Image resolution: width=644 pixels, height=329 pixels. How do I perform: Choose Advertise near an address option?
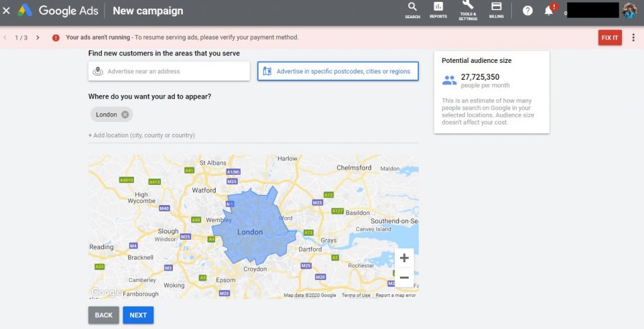169,71
